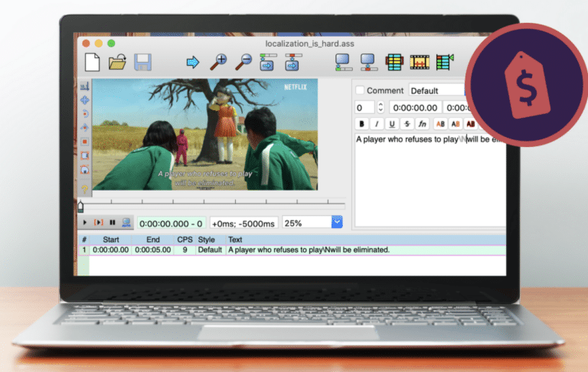588x372 pixels.
Task: Zoom in the video with plus magnifier
Action: pyautogui.click(x=218, y=62)
